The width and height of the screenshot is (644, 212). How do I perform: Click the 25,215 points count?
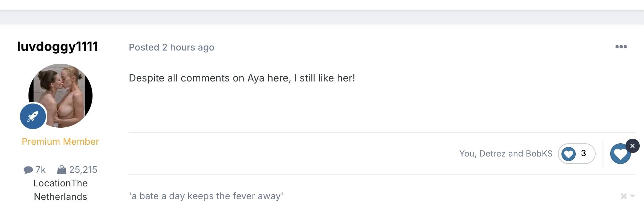pos(83,170)
